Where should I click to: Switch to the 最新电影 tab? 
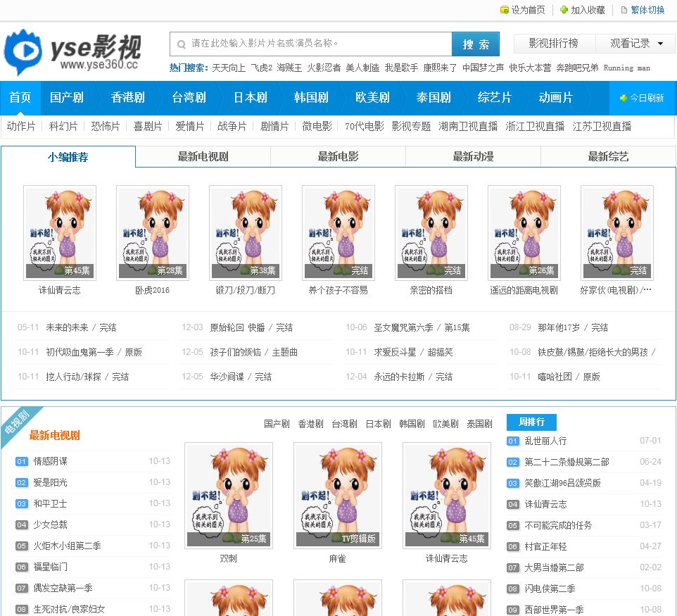338,156
